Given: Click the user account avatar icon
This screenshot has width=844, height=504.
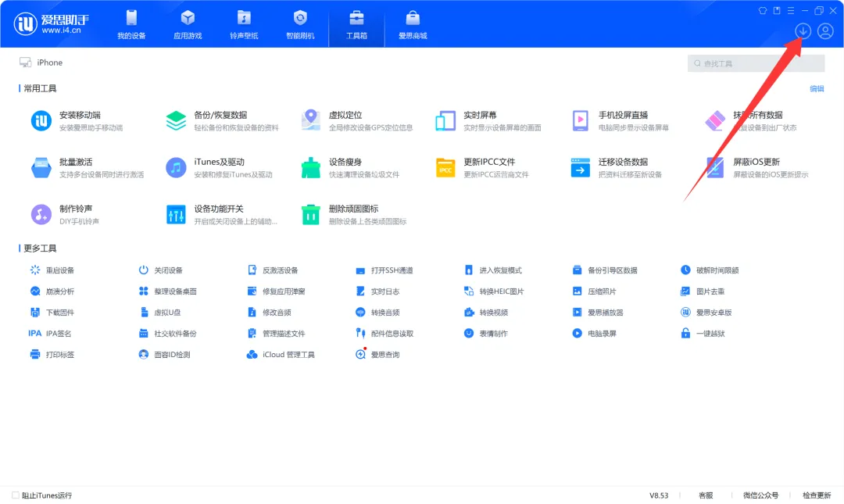Looking at the screenshot, I should tap(825, 31).
